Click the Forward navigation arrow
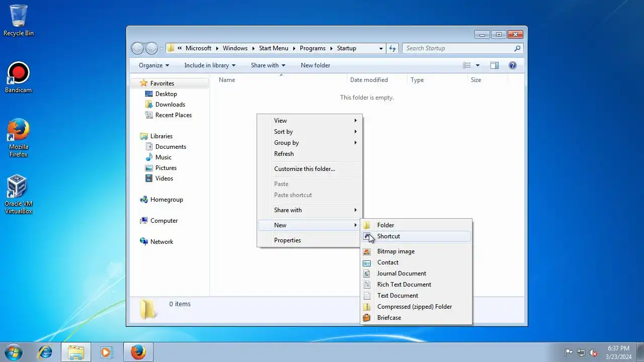 point(151,48)
